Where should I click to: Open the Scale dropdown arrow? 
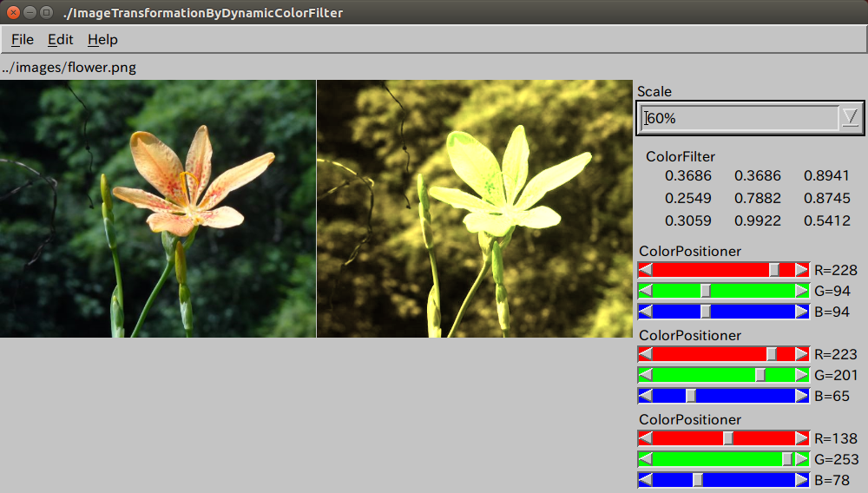(x=850, y=118)
